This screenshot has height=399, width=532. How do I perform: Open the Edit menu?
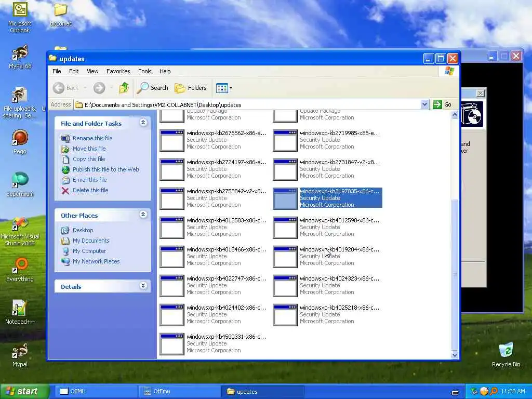(74, 71)
